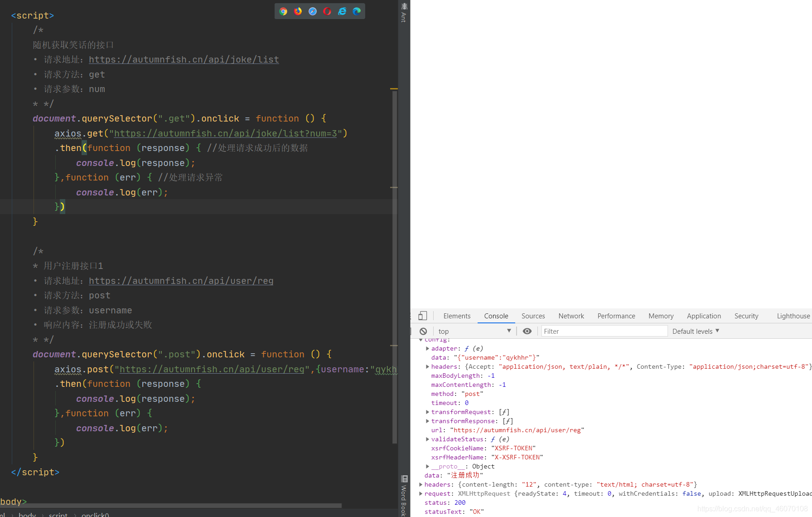Expand __proto__ Object entry
The image size is (812, 517).
(x=427, y=466)
